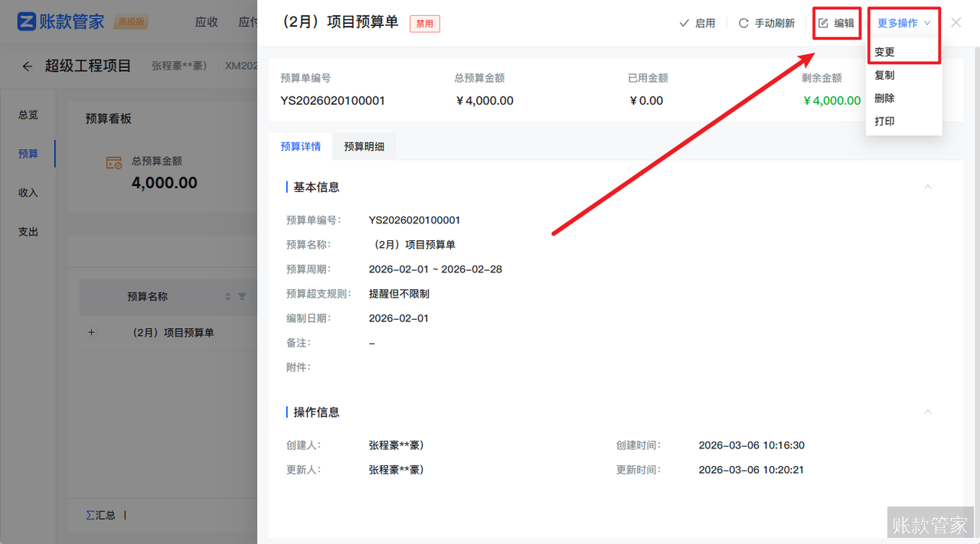Select 收入 in the left sidebar

point(28,192)
